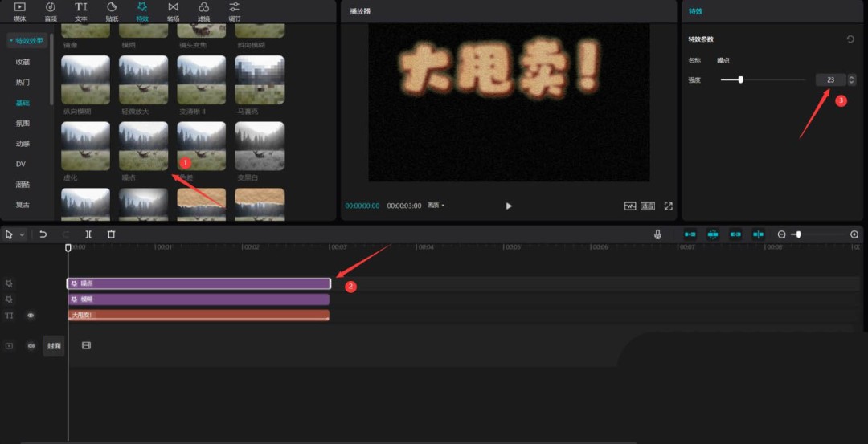868x444 pixels.
Task: Open the 音频 (Audio) tab
Action: 51,11
